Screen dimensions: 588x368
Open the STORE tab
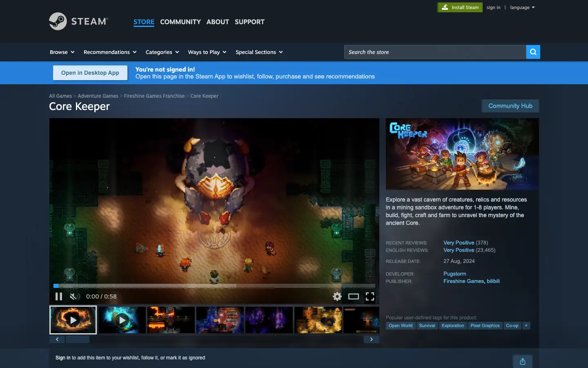[144, 22]
